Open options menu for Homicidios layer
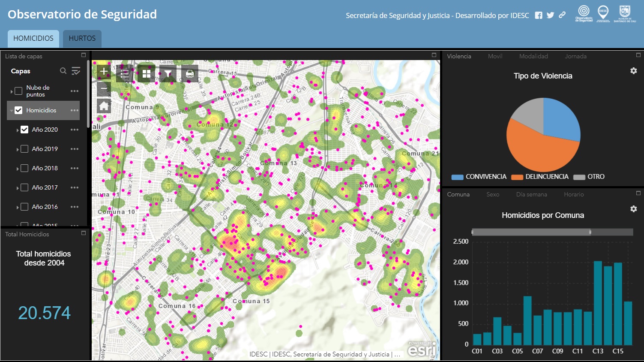The height and width of the screenshot is (362, 644). [74, 110]
